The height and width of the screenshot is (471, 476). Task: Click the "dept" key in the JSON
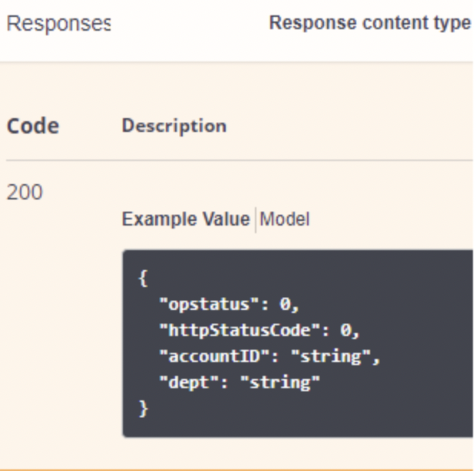184,383
